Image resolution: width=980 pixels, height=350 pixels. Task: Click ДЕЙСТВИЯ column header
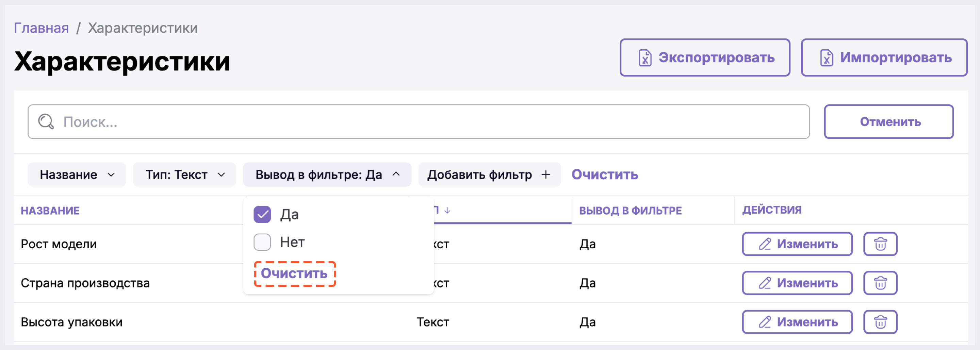click(772, 210)
